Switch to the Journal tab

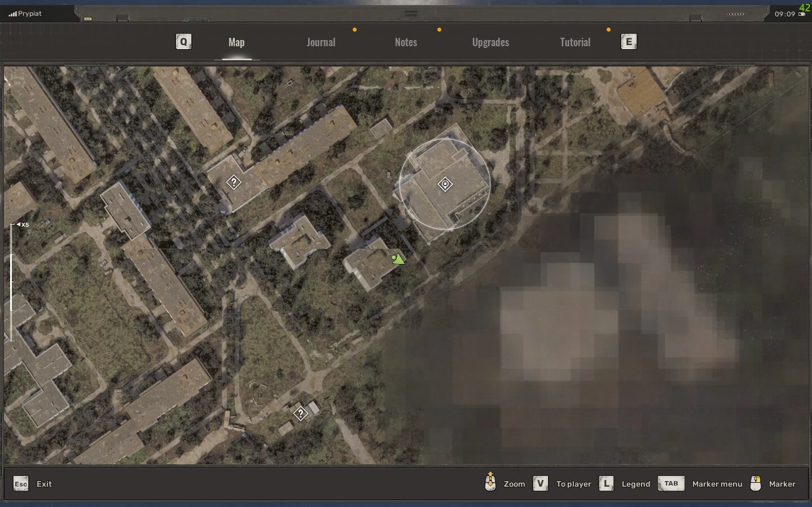pyautogui.click(x=321, y=42)
